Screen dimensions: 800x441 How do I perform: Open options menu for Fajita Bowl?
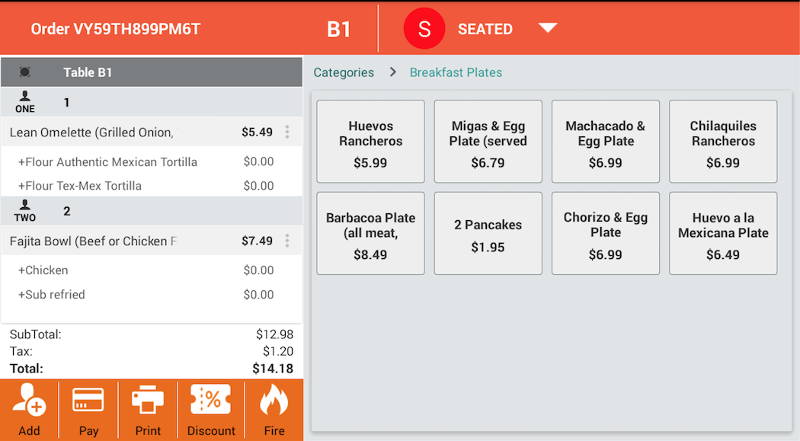pos(287,240)
